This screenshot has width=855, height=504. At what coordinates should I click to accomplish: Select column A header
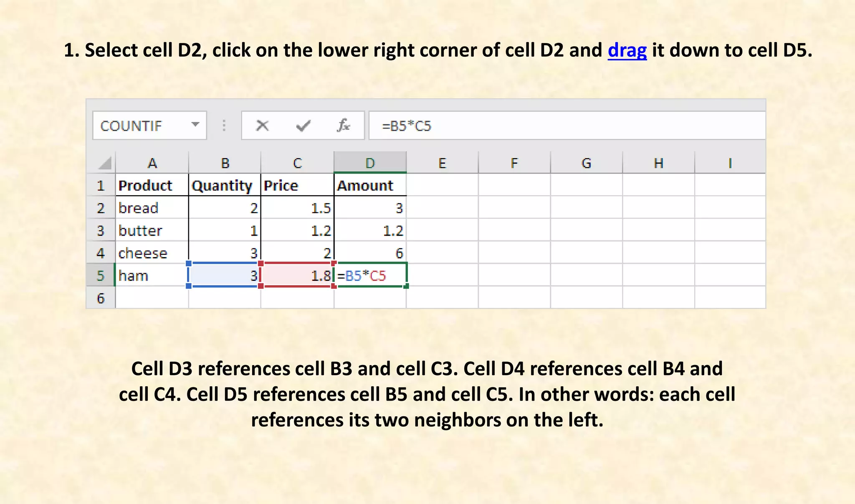point(152,163)
